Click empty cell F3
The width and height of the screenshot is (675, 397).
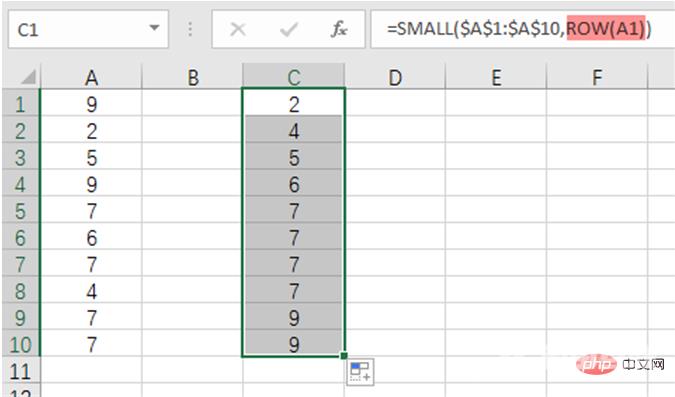click(x=597, y=156)
